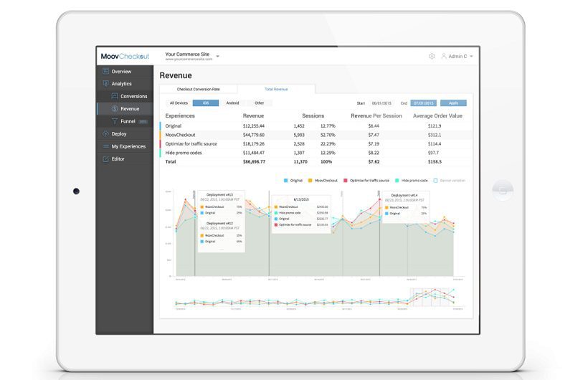Open settings with the gear icon
The height and width of the screenshot is (380, 588).
pos(432,56)
